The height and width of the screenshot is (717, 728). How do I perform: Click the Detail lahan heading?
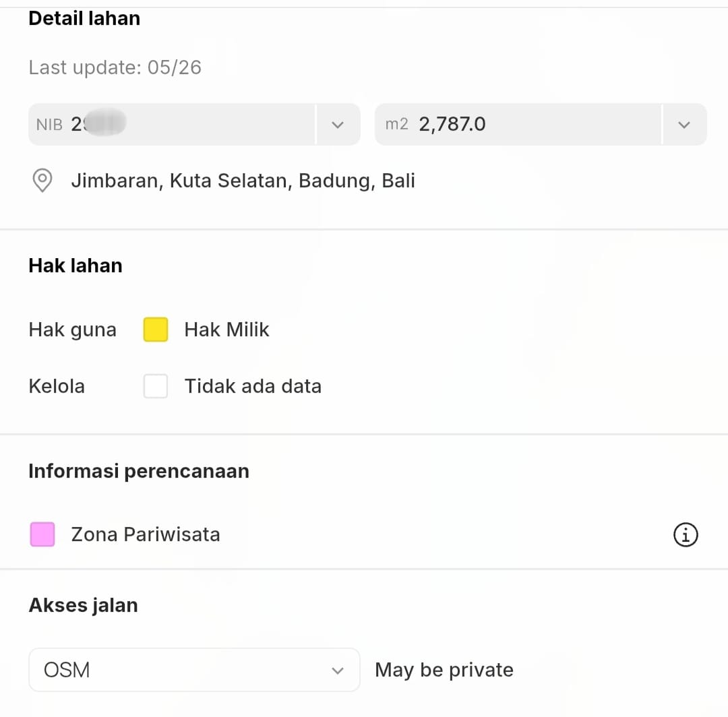[x=84, y=19]
